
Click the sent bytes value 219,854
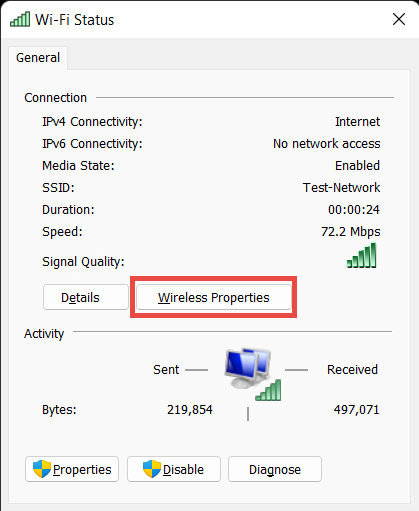[190, 410]
